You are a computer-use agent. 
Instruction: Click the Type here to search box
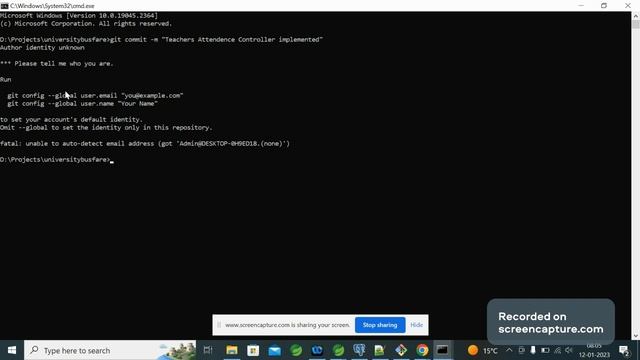[x=110, y=350]
